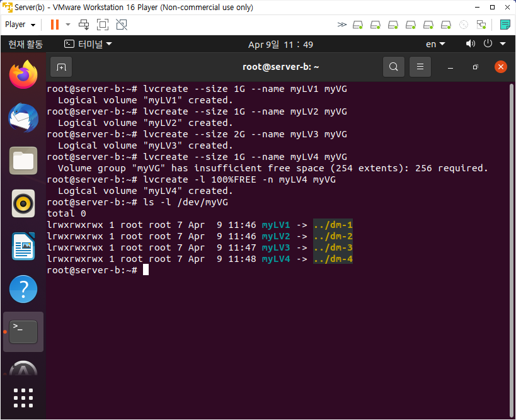This screenshot has width=516, height=420.
Task: Launch LibreOffice Writer from the dock
Action: (23, 246)
